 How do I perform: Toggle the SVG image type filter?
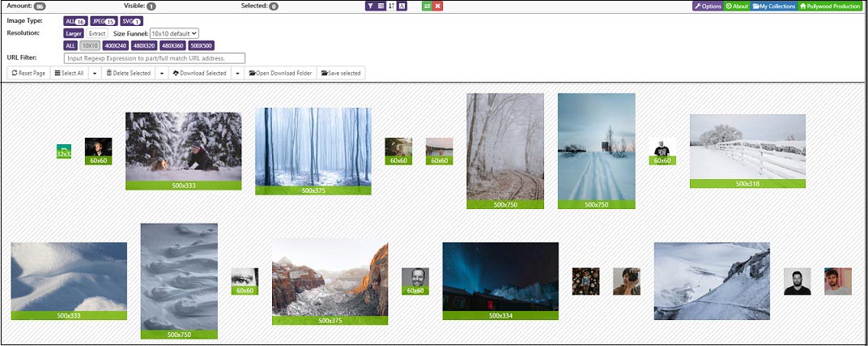(131, 21)
